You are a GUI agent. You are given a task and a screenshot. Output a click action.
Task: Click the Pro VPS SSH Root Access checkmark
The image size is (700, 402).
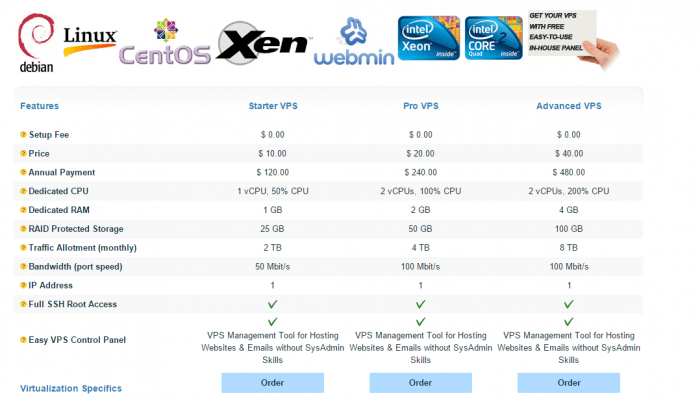pyautogui.click(x=421, y=304)
